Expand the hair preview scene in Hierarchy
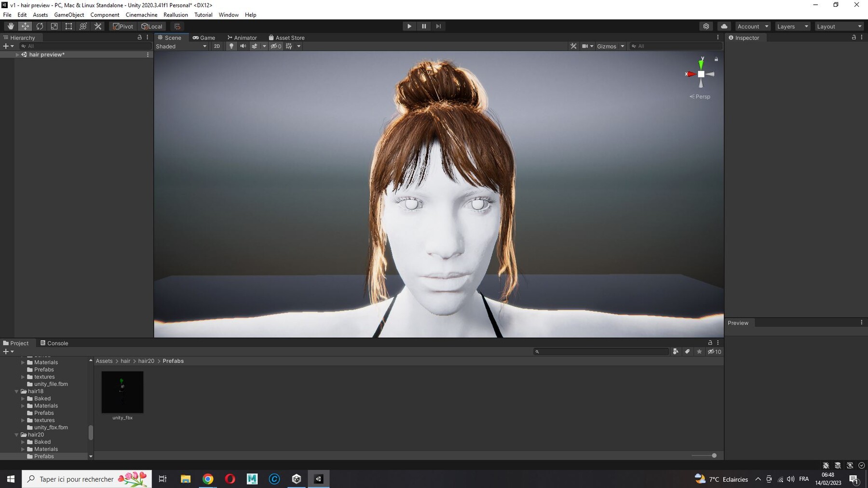Viewport: 868px width, 488px height. pos(17,54)
